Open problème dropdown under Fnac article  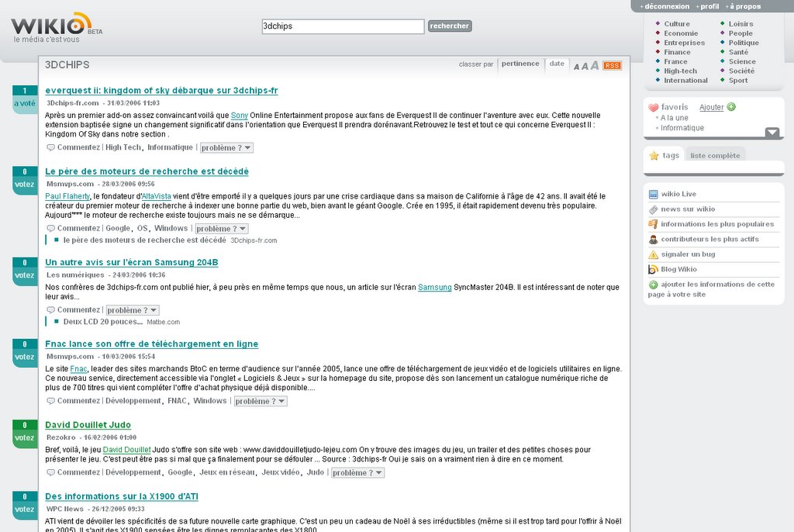(261, 401)
